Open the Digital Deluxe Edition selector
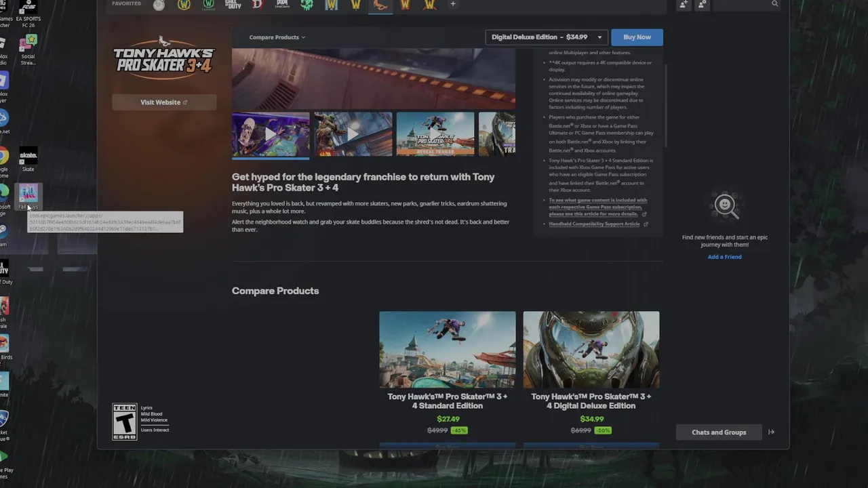The height and width of the screenshot is (488, 868). [547, 37]
